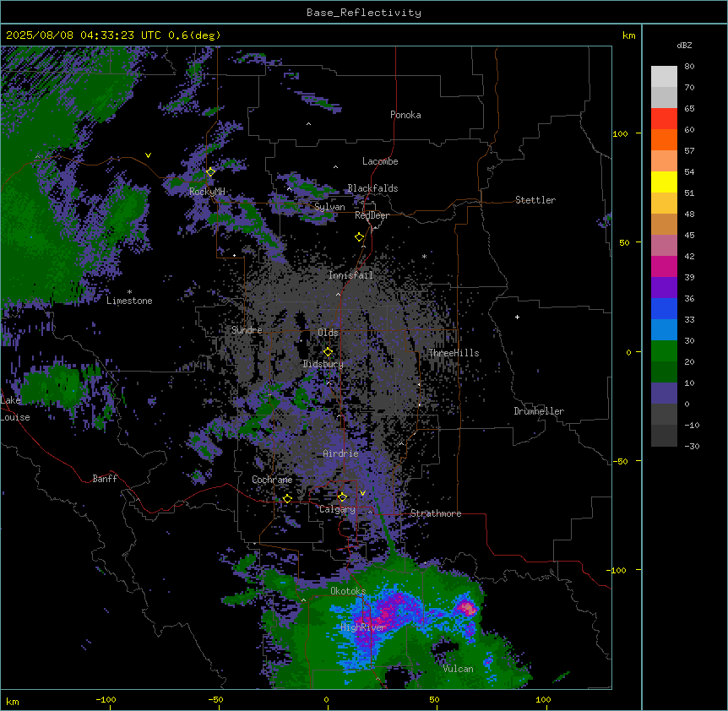Click the yellow diamond marker near RockyMH

click(x=210, y=172)
